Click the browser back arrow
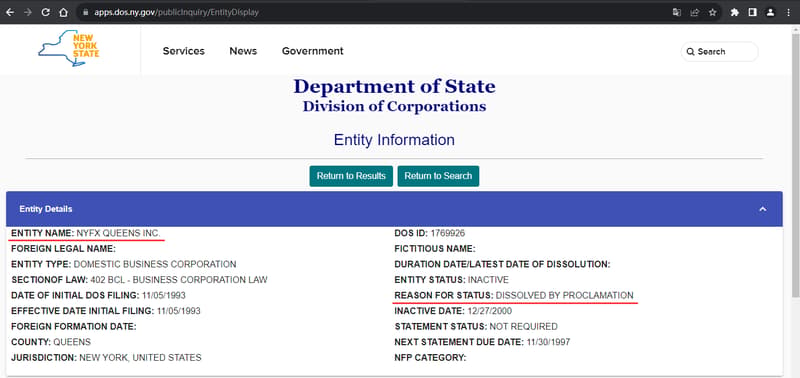The height and width of the screenshot is (378, 800). click(10, 12)
